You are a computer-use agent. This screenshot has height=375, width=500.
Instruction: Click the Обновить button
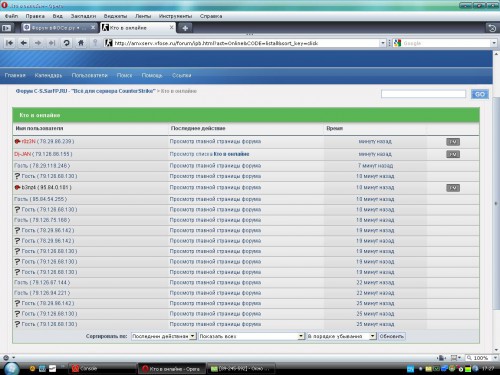coord(392,336)
